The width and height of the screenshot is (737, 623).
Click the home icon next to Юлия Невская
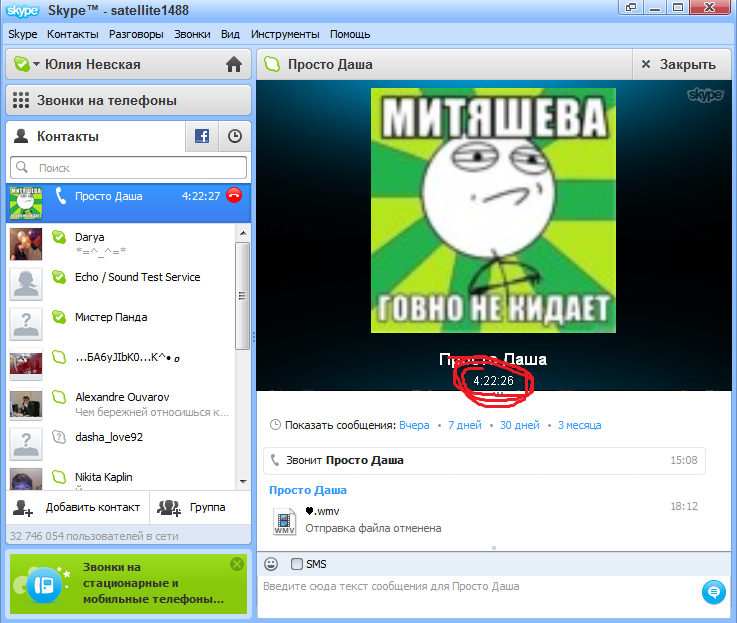click(x=234, y=64)
